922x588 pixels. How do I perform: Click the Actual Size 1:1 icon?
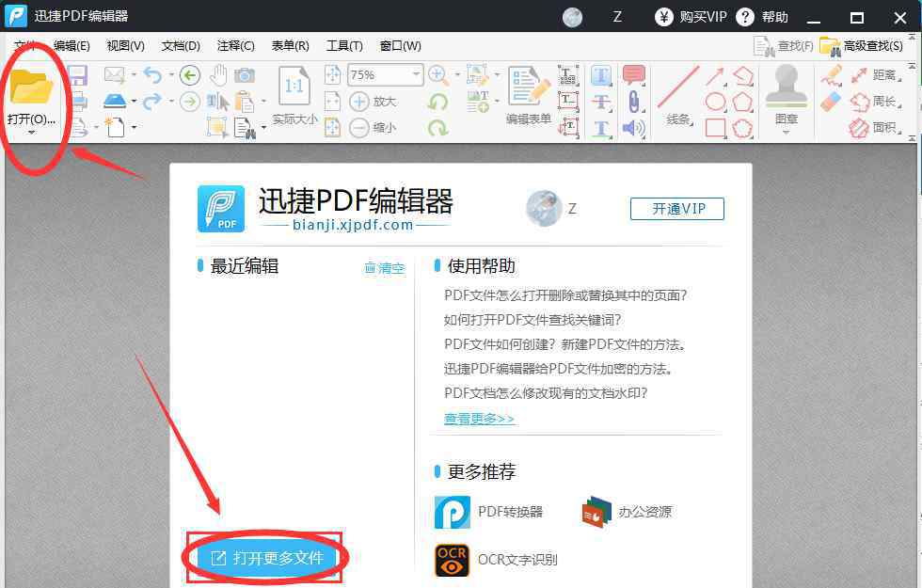[294, 86]
